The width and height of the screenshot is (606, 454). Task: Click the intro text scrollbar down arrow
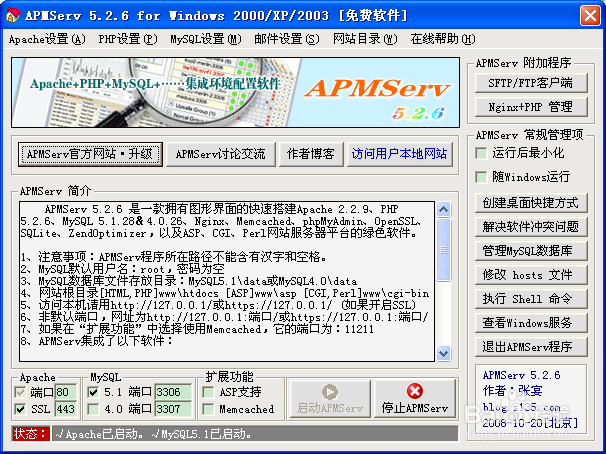pyautogui.click(x=444, y=354)
